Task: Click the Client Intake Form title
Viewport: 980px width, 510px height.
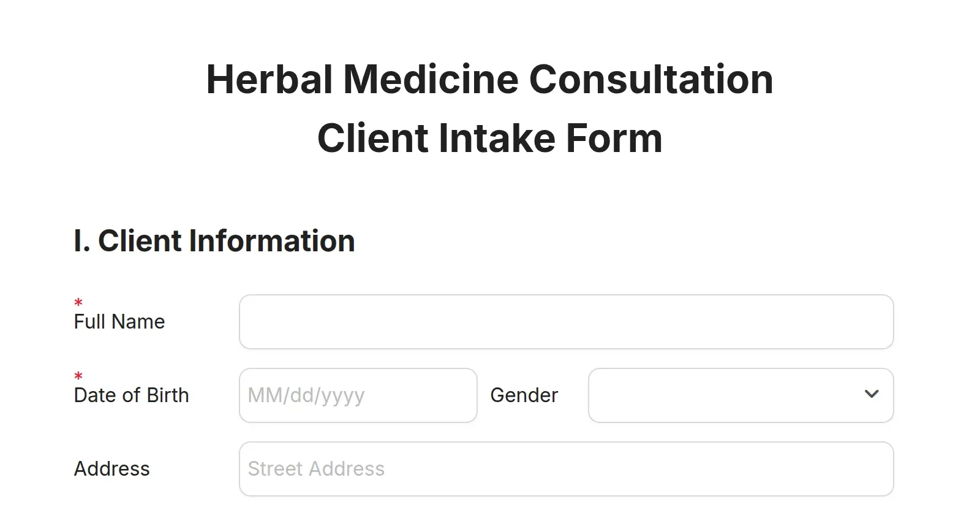Action: 489,138
